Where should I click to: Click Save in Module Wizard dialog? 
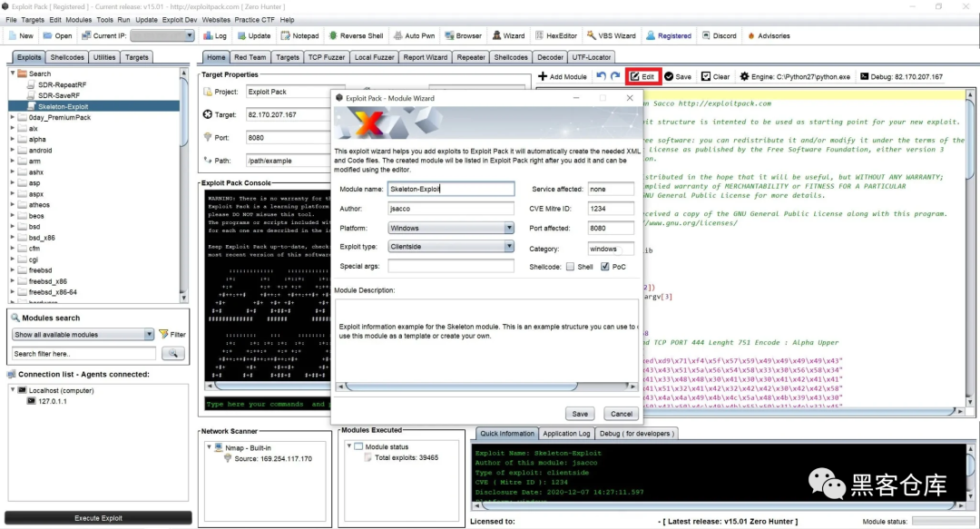coord(579,414)
